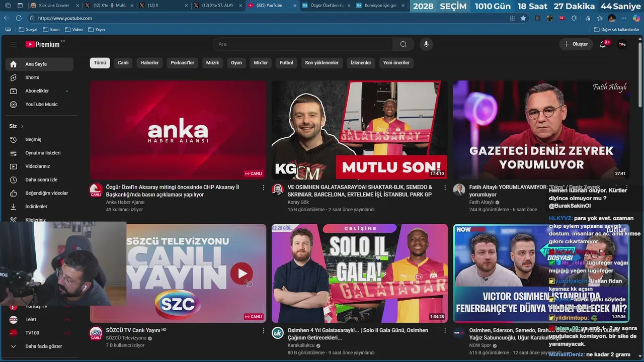This screenshot has height=362, width=644.
Task: Click the browser back arrow
Action: pyautogui.click(x=7, y=18)
